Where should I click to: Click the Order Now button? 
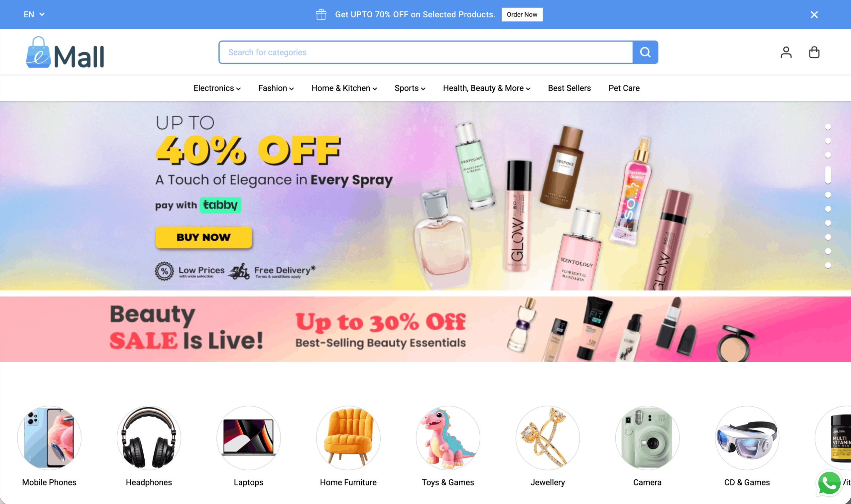(x=522, y=15)
